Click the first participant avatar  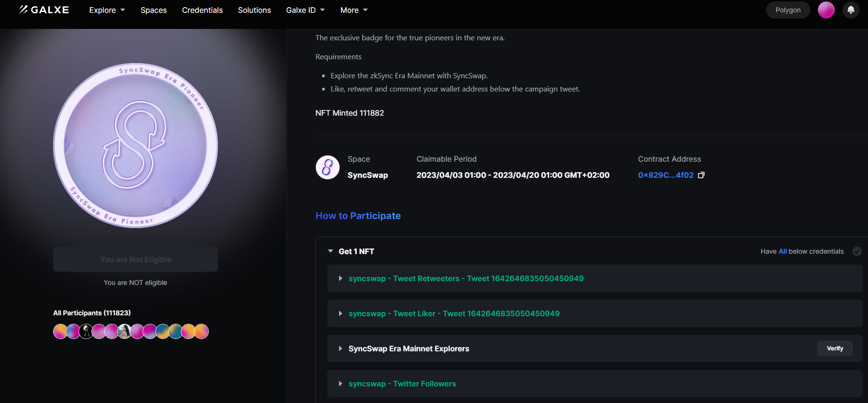point(60,331)
